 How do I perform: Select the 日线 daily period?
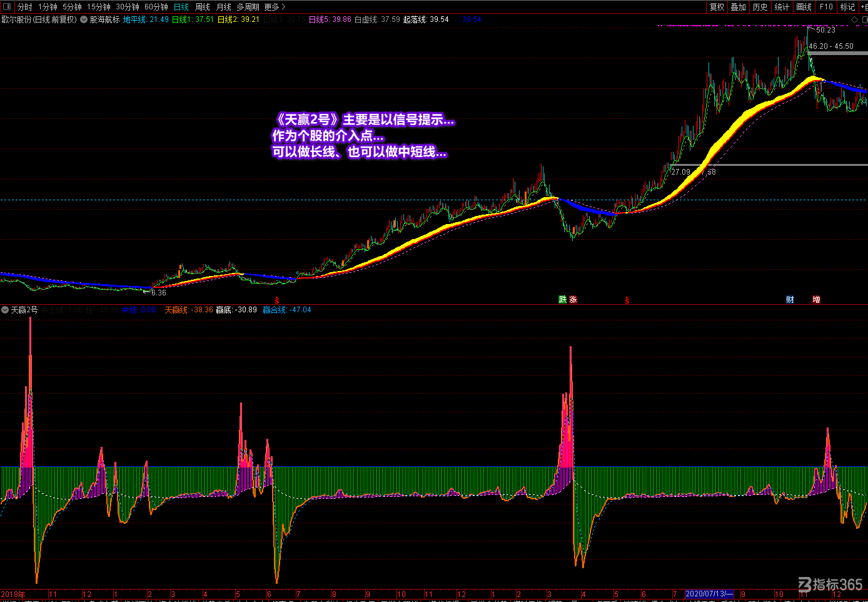(181, 7)
